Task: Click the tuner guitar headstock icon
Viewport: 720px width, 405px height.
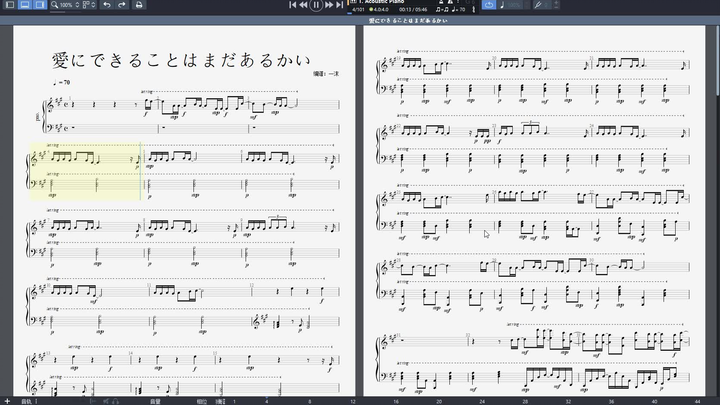Action: point(537,5)
